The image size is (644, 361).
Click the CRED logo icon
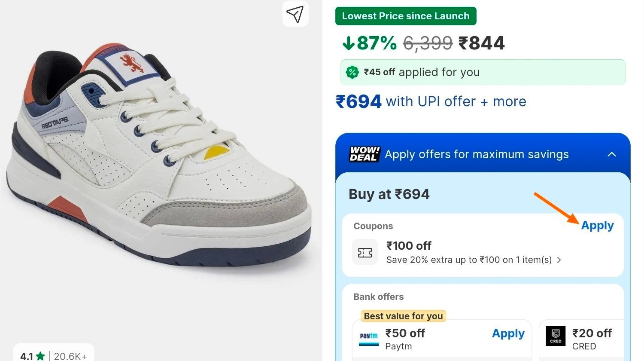(556, 336)
